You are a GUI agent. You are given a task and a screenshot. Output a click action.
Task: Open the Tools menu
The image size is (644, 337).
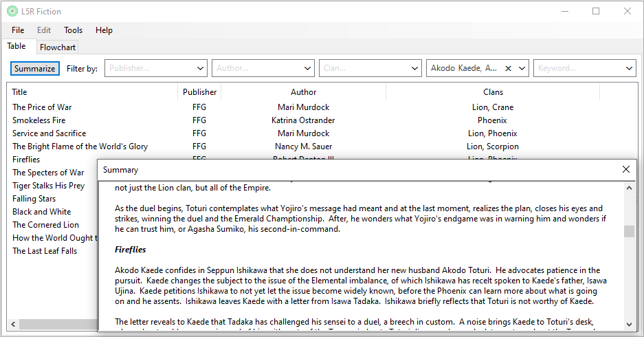[74, 30]
